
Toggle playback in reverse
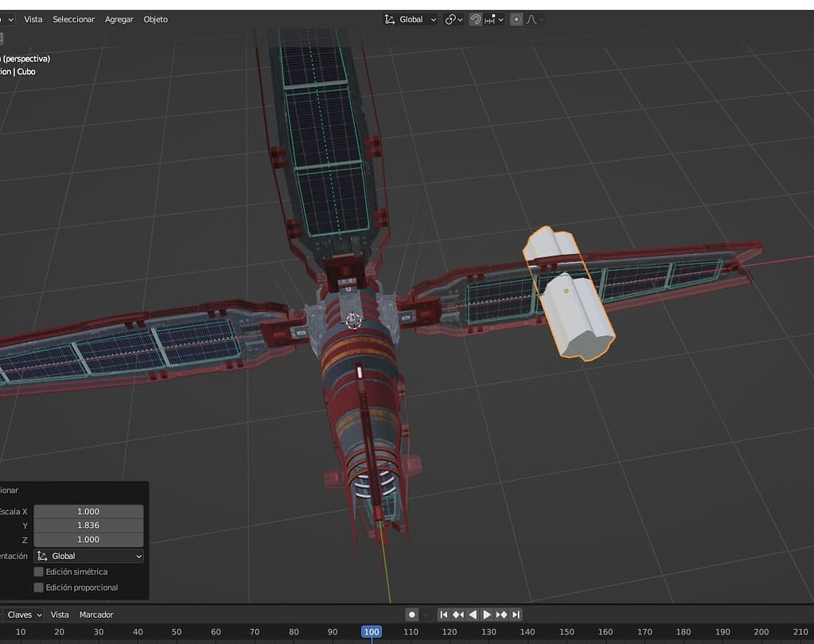pos(471,614)
